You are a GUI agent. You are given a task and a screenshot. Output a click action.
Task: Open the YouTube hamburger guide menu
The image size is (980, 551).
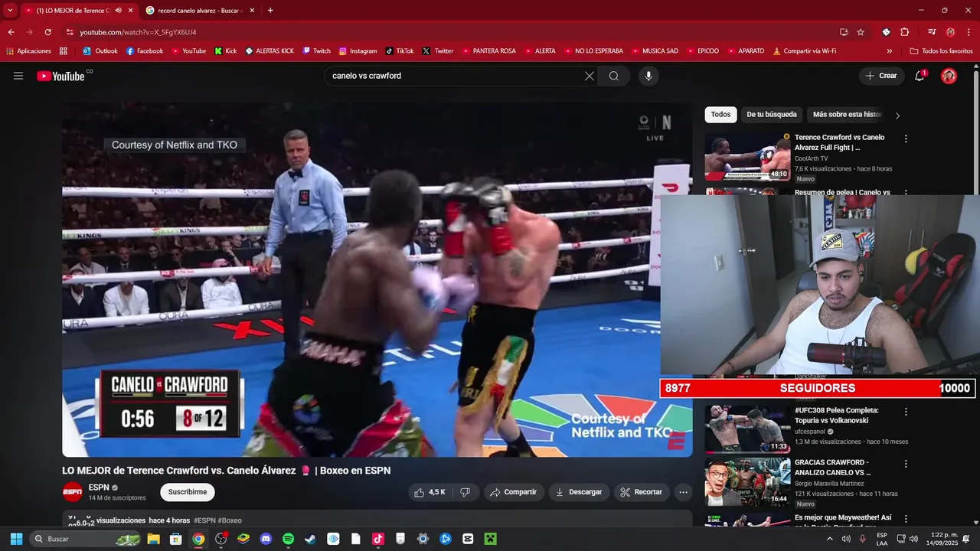(x=18, y=76)
